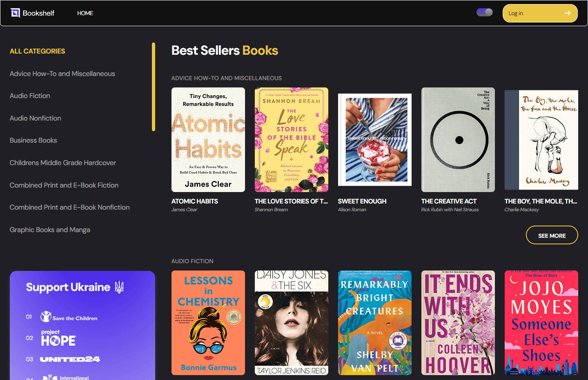Image resolution: width=588 pixels, height=380 pixels.
Task: Select Combined Print and E-Book Fiction category
Action: pos(64,185)
